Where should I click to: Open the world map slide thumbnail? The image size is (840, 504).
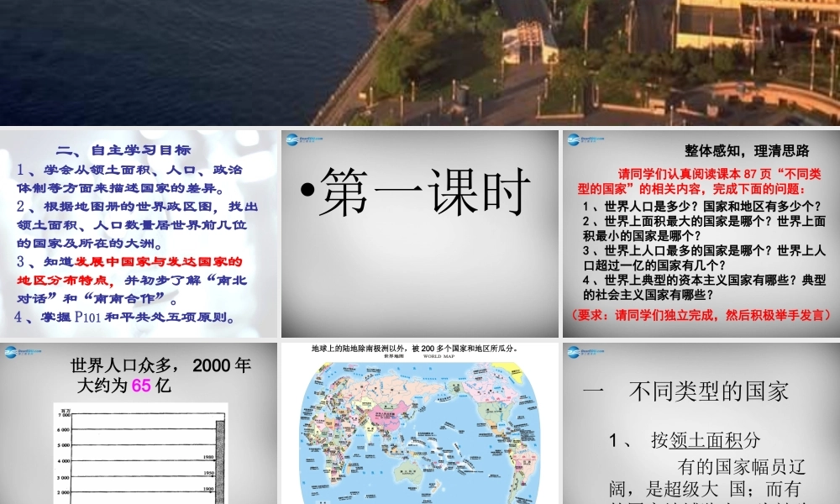420,423
